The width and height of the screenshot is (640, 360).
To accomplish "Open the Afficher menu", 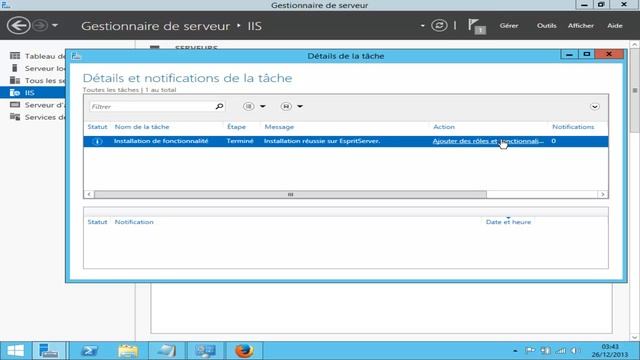I will pos(581,25).
